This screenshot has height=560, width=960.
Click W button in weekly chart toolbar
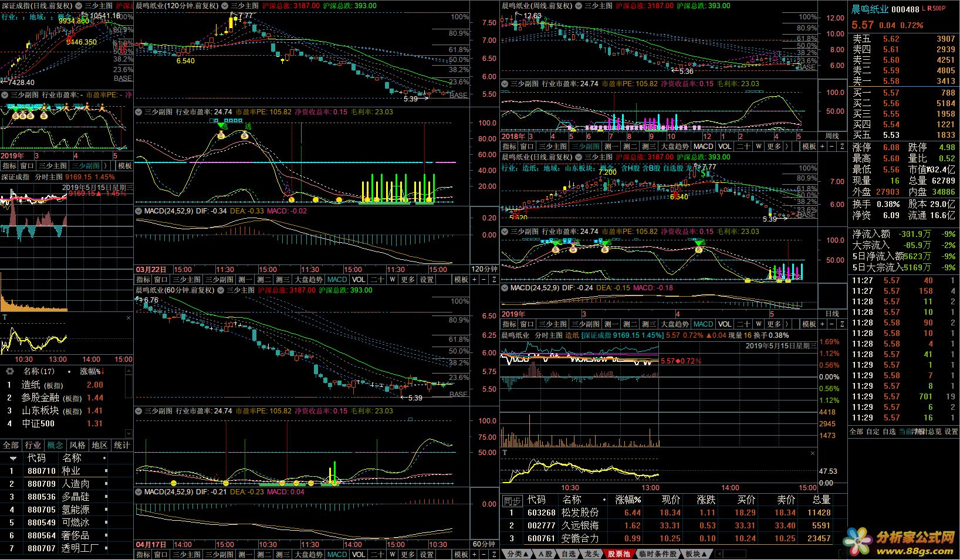[759, 146]
